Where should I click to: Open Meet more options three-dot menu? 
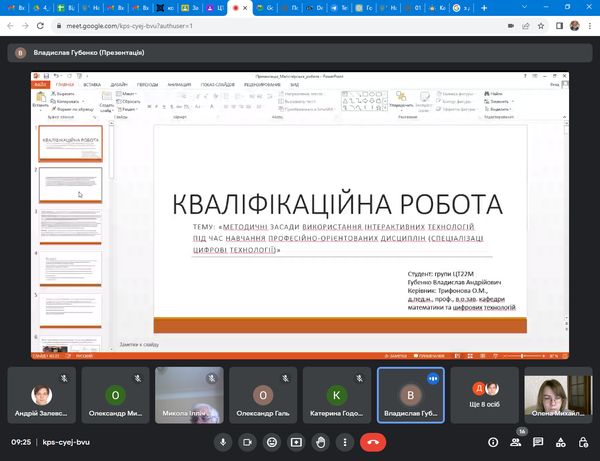(346, 441)
